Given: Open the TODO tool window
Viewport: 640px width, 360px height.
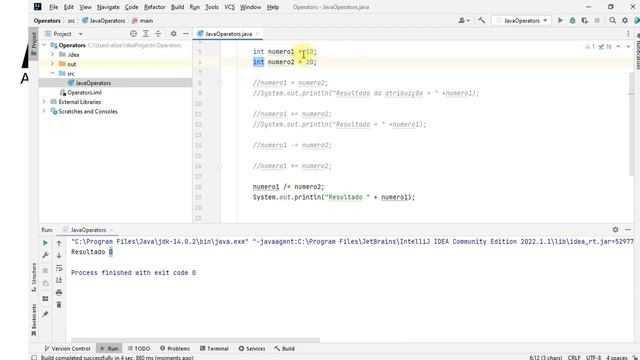Looking at the screenshot, I should [139, 349].
